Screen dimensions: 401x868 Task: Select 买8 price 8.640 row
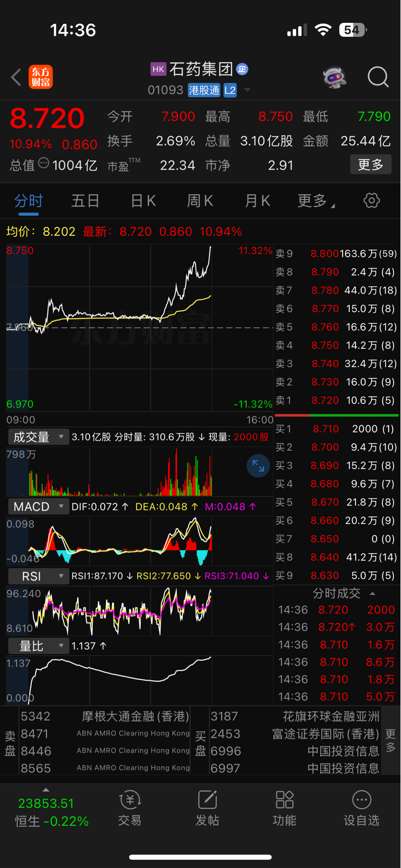click(336, 557)
